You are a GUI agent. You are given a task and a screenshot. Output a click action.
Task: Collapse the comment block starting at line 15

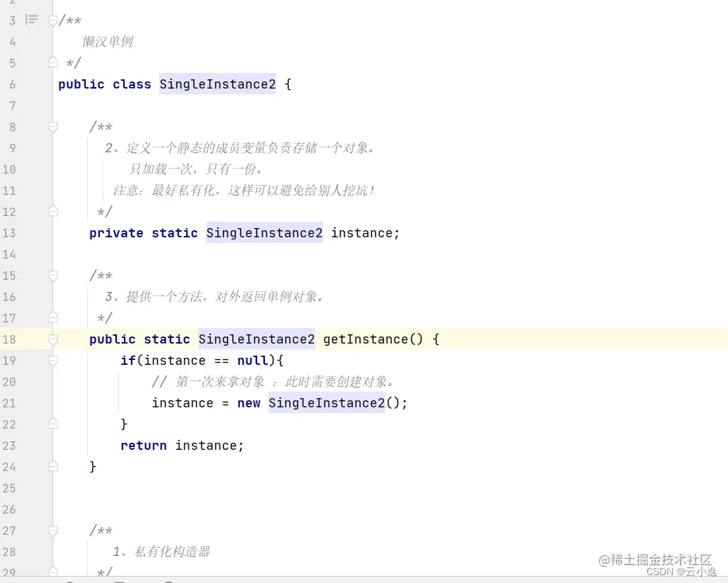53,276
